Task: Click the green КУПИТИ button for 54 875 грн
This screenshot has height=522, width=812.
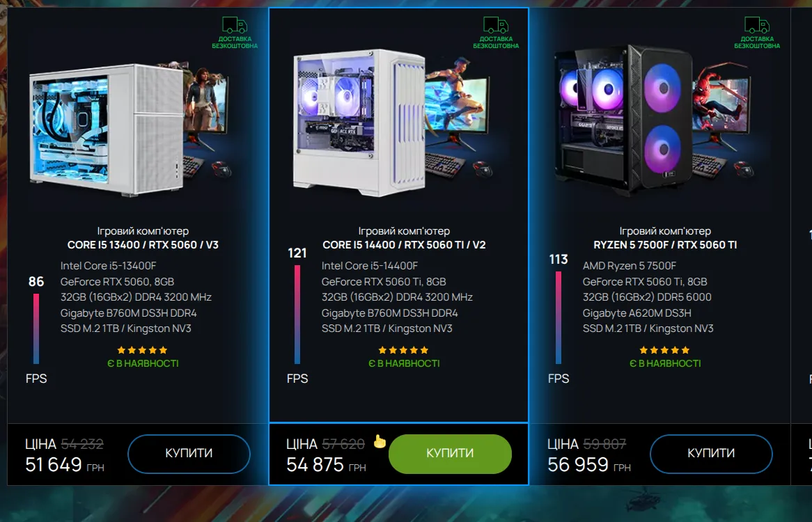Action: pyautogui.click(x=450, y=454)
